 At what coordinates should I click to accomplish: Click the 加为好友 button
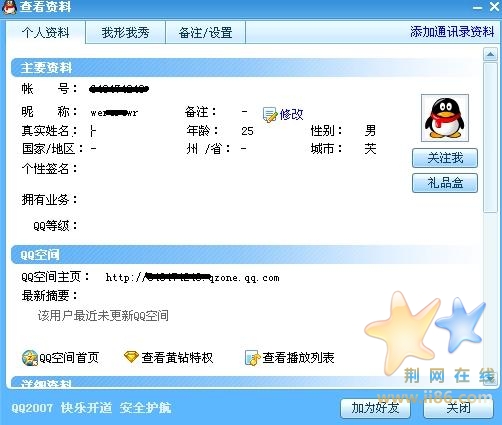(x=375, y=408)
